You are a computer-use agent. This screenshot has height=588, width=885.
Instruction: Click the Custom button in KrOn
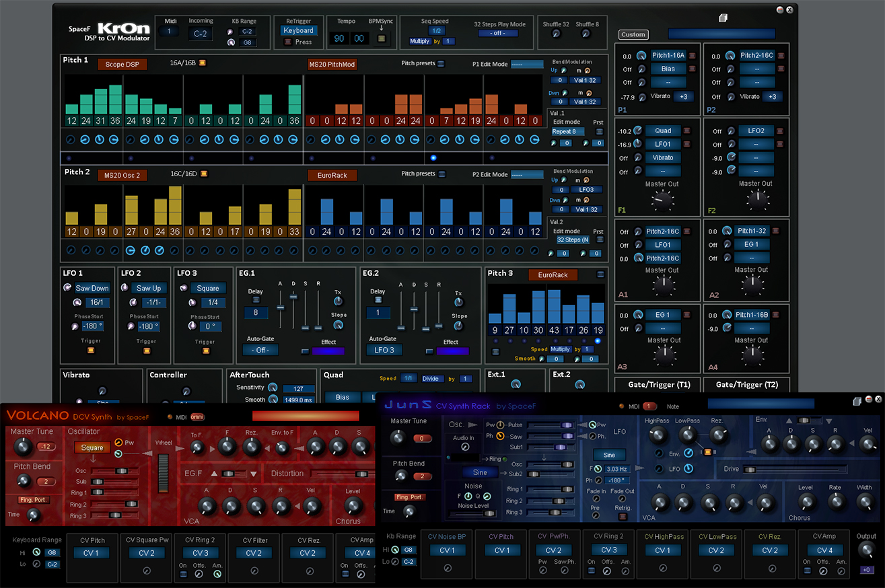[x=633, y=34]
